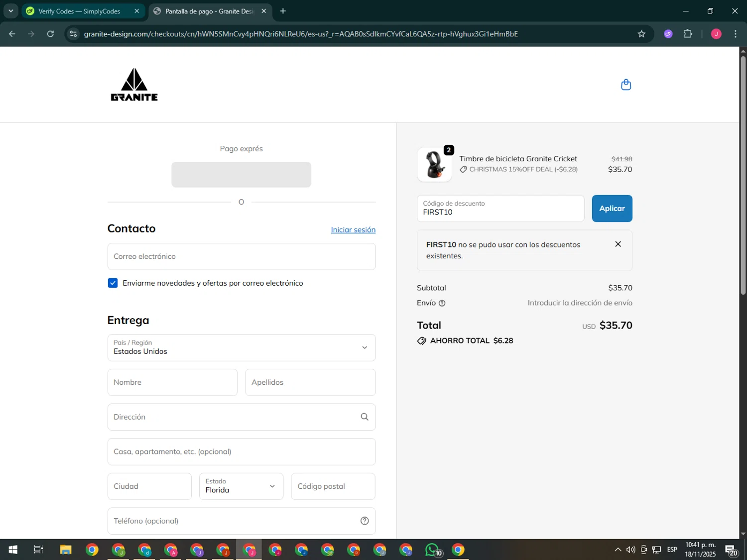Screen dimensions: 747x560
Task: Click the volume speaker tray icon
Action: tap(630, 550)
